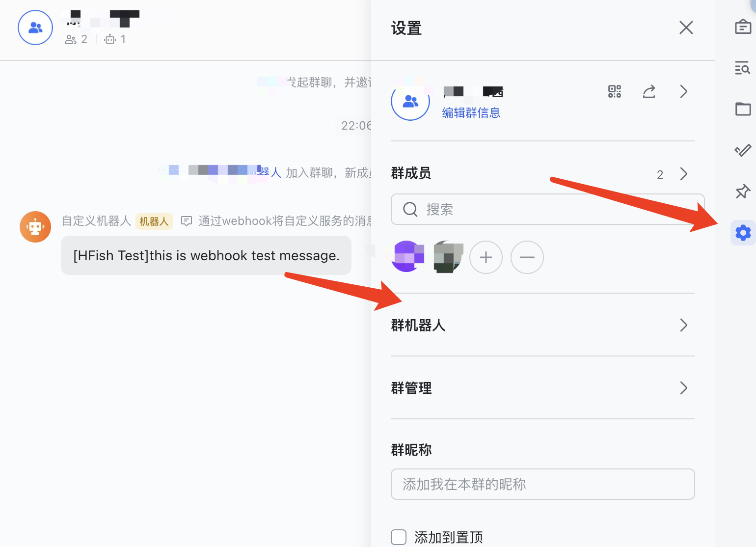Click the gear settings icon in sidebar

(743, 233)
